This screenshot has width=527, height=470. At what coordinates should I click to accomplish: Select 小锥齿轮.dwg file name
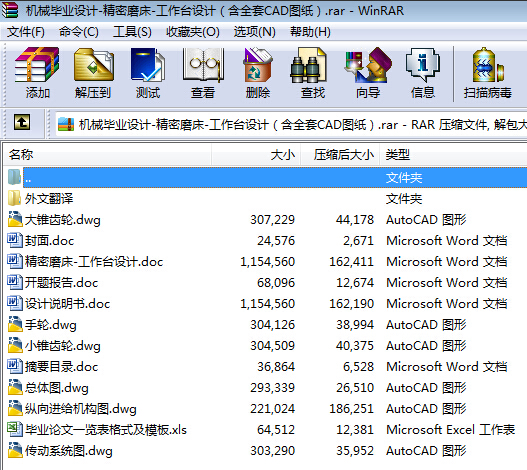pos(63,345)
